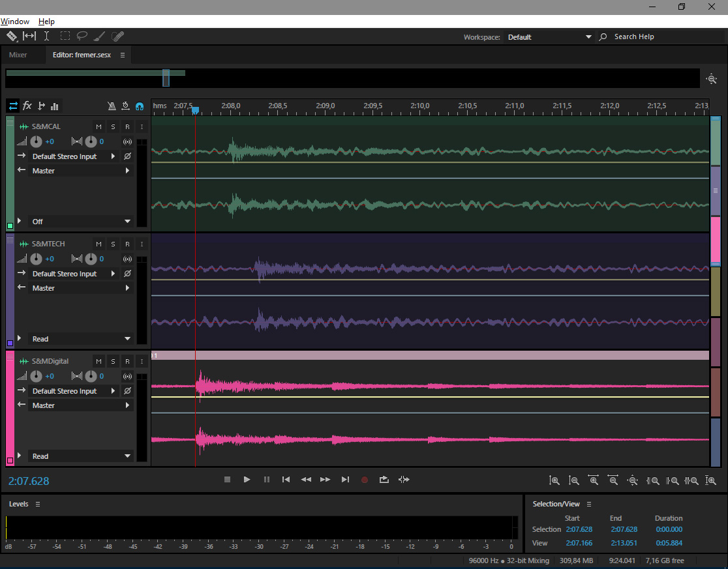Arm S&MCAL track for record
This screenshot has height=569, width=728.
coord(127,126)
